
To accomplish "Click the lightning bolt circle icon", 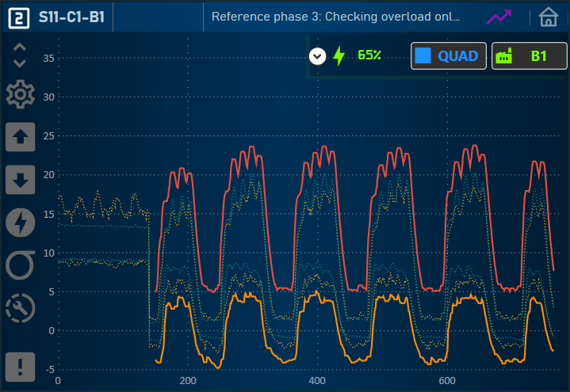I will [x=21, y=223].
